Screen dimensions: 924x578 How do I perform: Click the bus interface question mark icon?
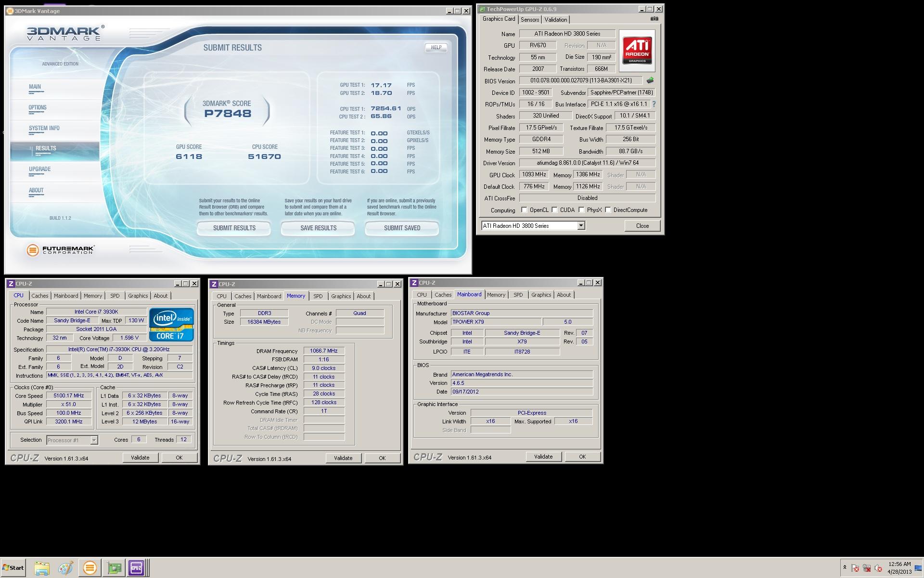tap(654, 104)
